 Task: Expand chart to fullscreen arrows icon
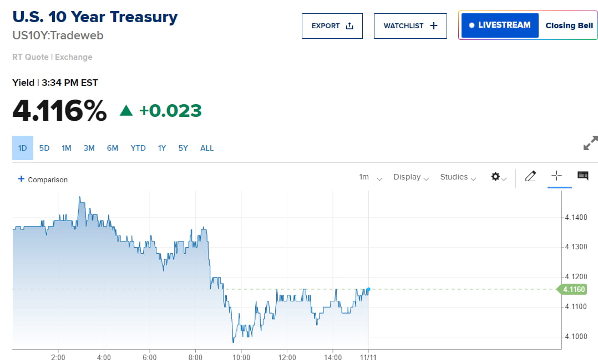tap(591, 143)
